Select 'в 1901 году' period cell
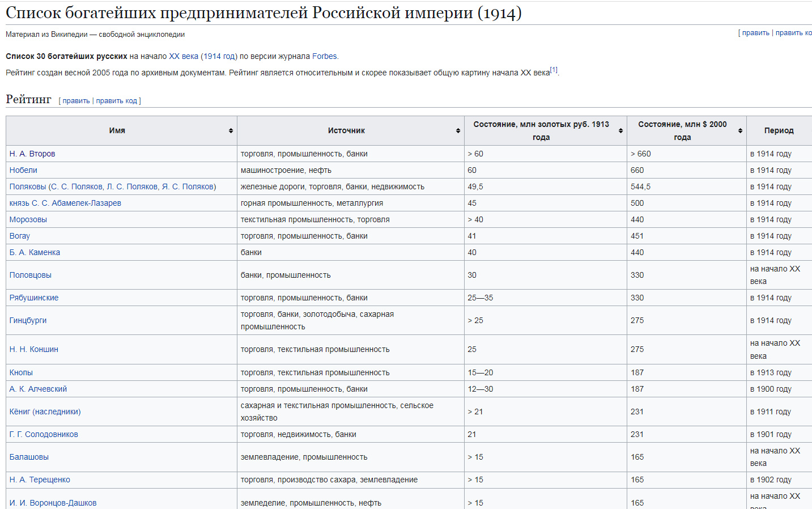 [779, 434]
